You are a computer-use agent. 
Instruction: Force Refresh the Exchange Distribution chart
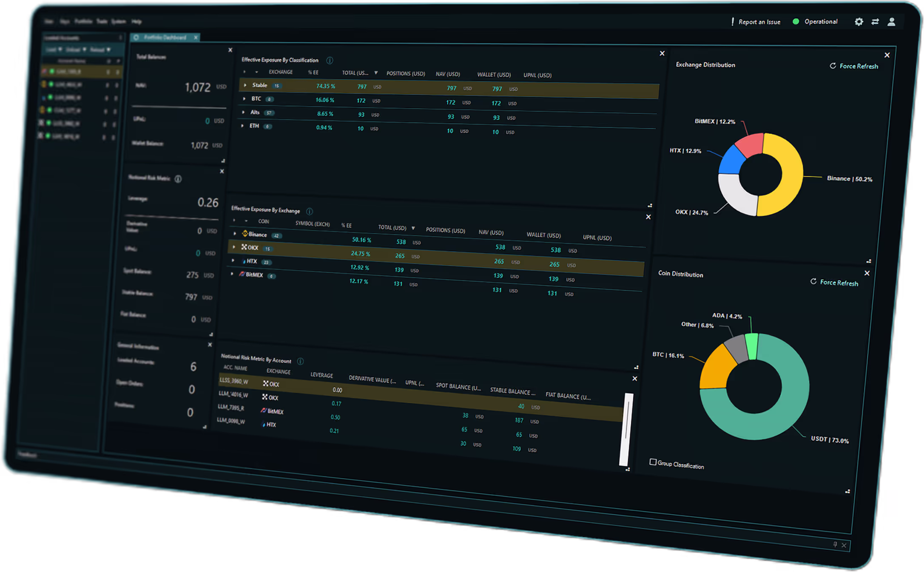[854, 66]
